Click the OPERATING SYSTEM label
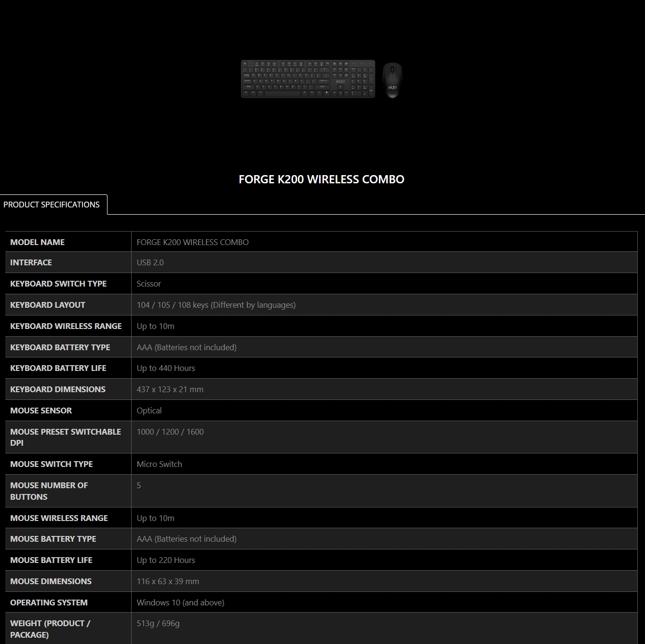645x644 pixels. click(x=49, y=603)
